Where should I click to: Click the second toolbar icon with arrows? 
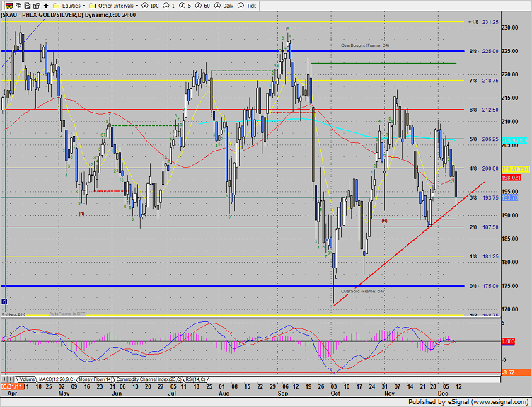point(18,6)
